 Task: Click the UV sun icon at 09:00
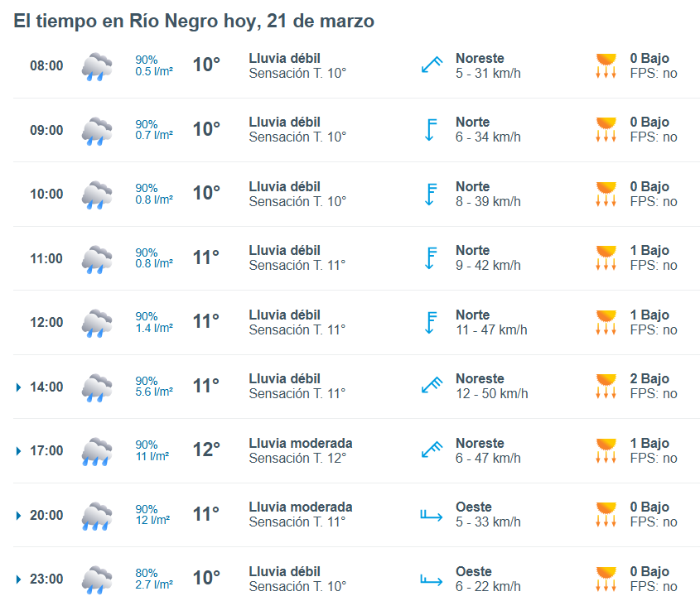tap(606, 130)
